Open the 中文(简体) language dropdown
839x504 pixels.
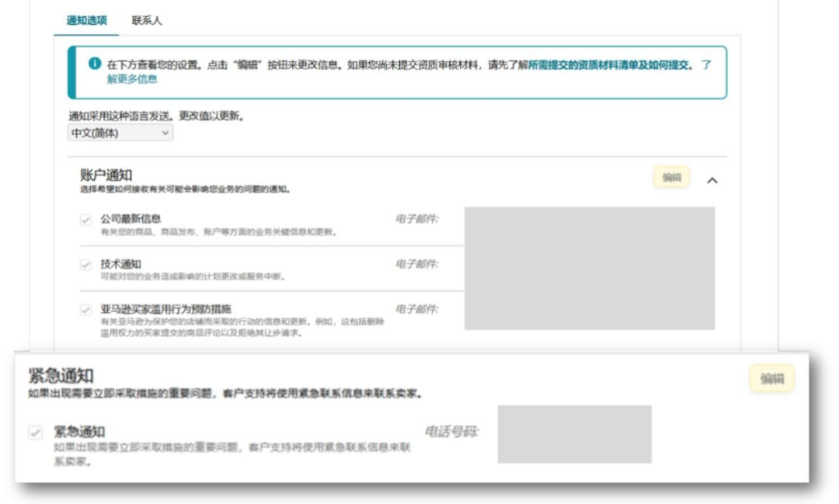pos(120,133)
